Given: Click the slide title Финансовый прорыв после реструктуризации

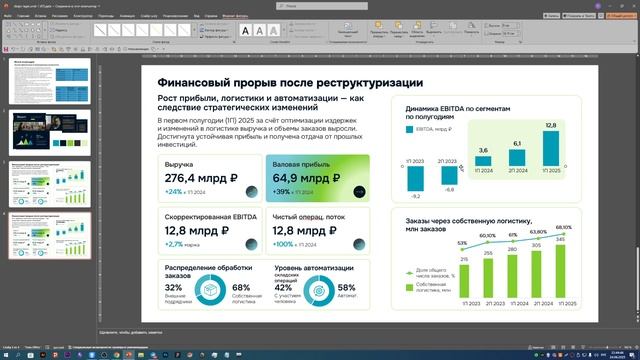Looking at the screenshot, I should click(x=290, y=83).
